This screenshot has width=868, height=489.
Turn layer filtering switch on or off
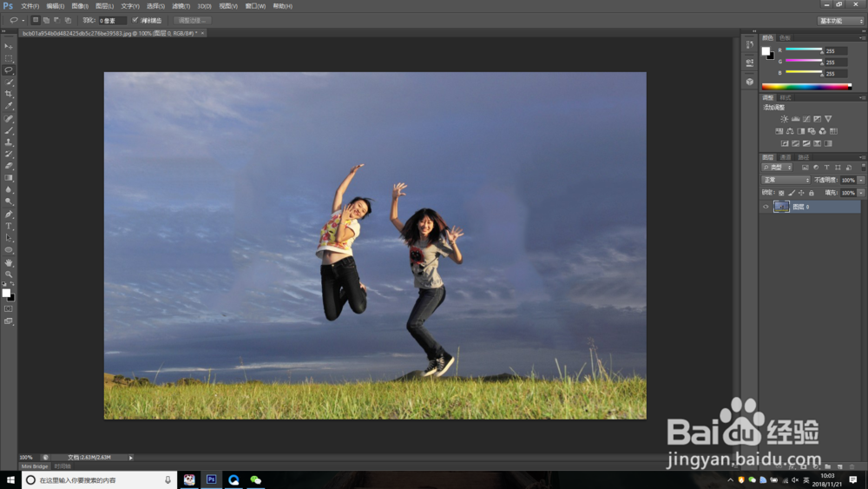pos(863,167)
